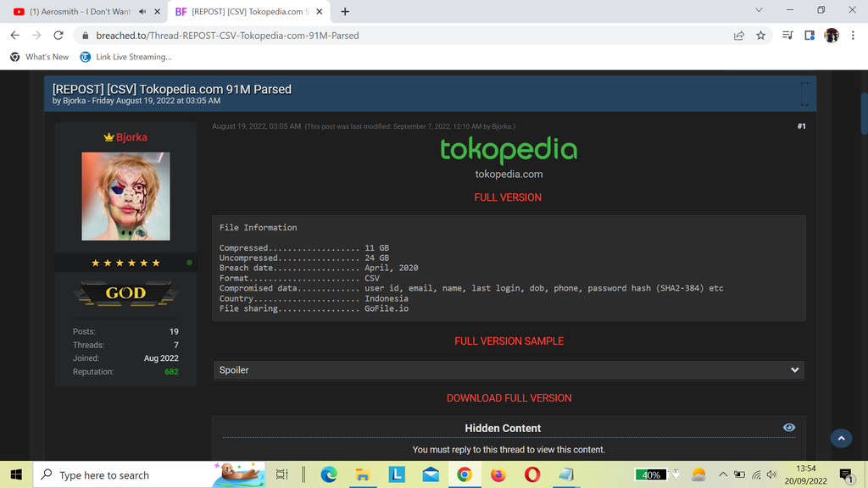Bookmark this page using the star icon
Image resolution: width=868 pixels, height=488 pixels.
760,35
